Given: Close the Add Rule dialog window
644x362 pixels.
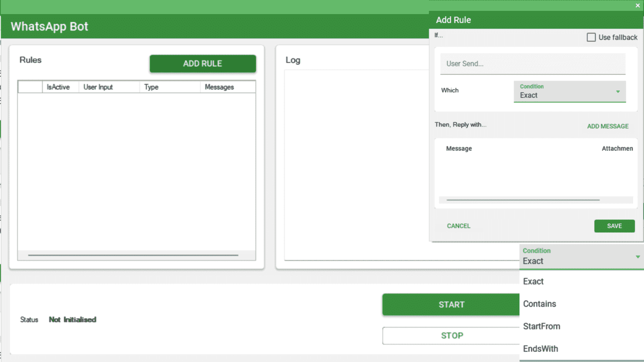Looking at the screenshot, I should coord(638,6).
